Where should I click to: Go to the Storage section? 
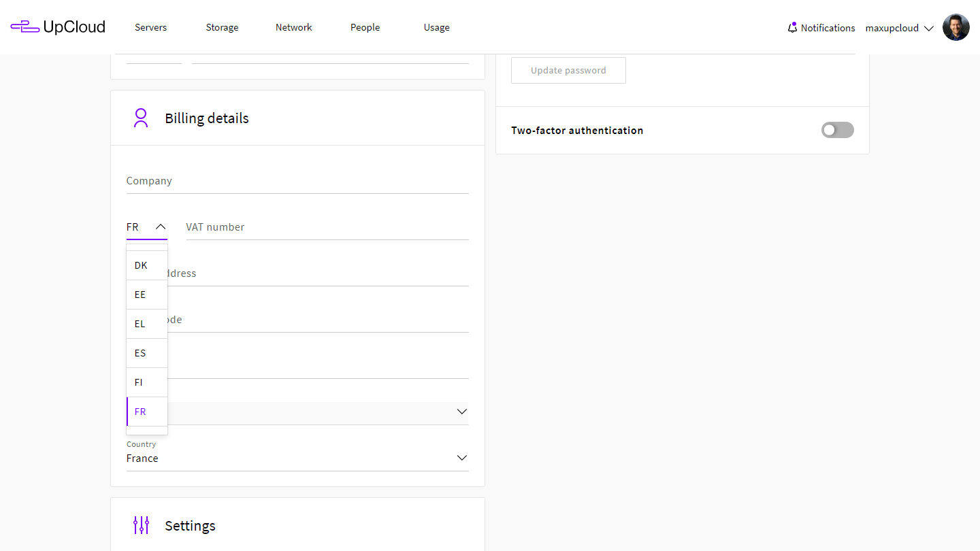(222, 27)
